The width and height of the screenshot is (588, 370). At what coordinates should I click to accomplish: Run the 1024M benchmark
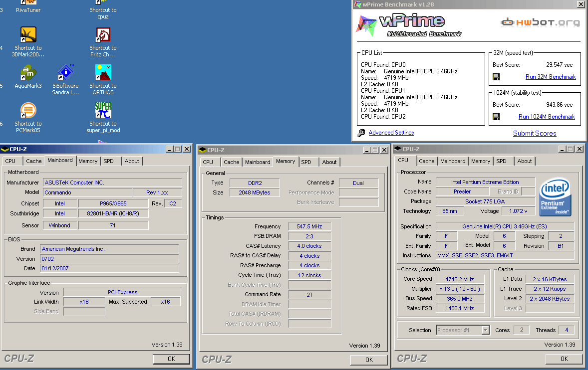547,117
